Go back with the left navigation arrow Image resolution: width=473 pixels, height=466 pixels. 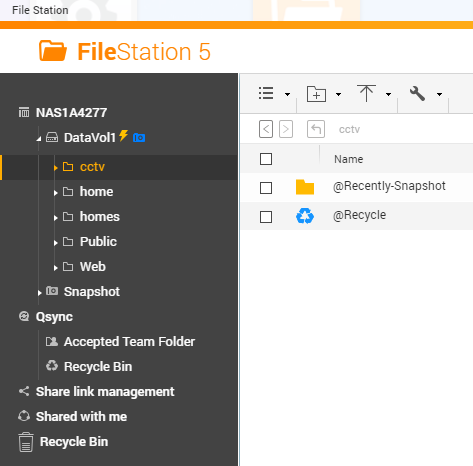[266, 129]
